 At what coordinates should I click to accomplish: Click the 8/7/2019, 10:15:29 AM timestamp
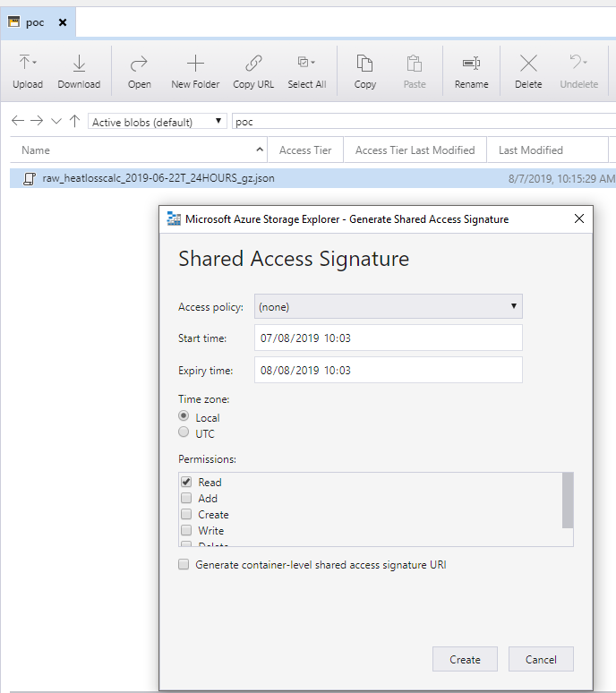(561, 178)
